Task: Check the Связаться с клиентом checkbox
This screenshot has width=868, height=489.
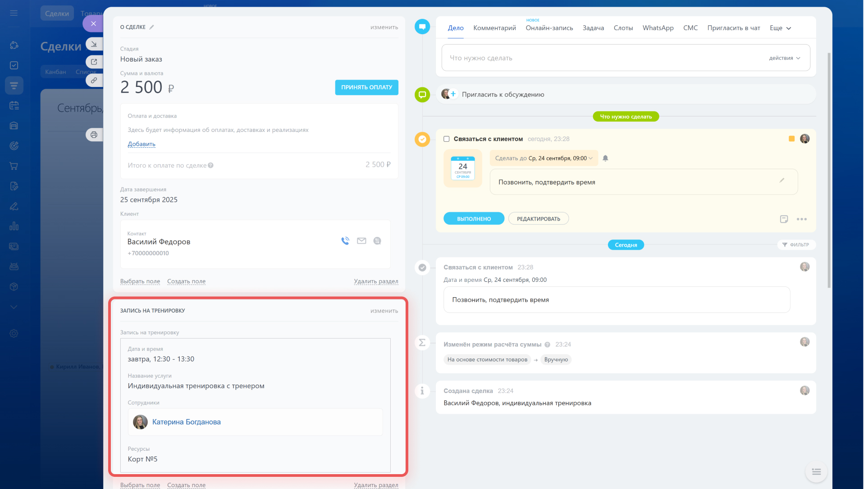Action: 446,139
